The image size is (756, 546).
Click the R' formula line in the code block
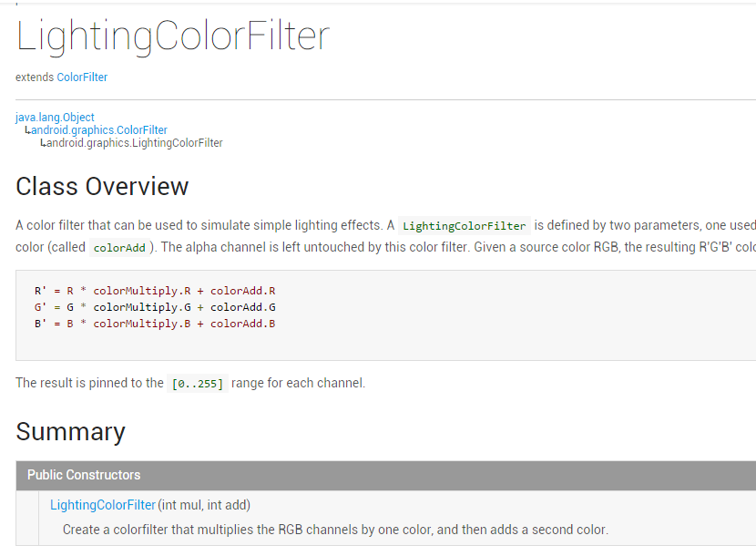click(155, 291)
